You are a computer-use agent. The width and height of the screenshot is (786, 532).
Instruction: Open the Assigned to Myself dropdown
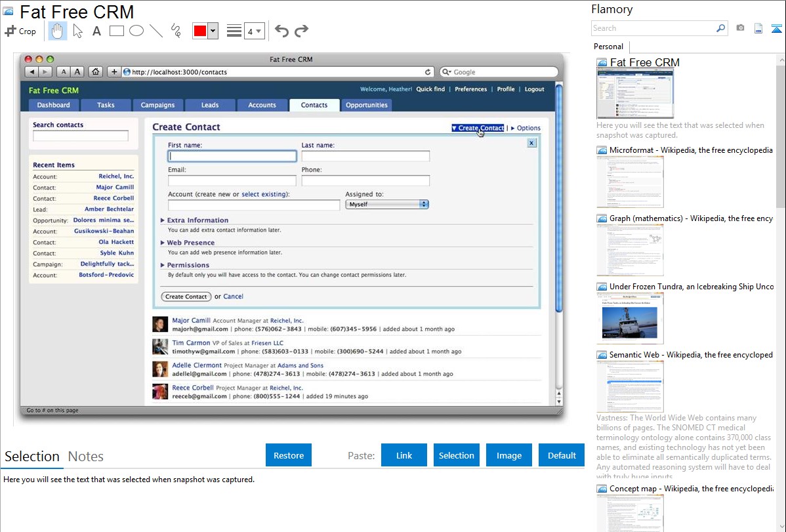tap(387, 204)
